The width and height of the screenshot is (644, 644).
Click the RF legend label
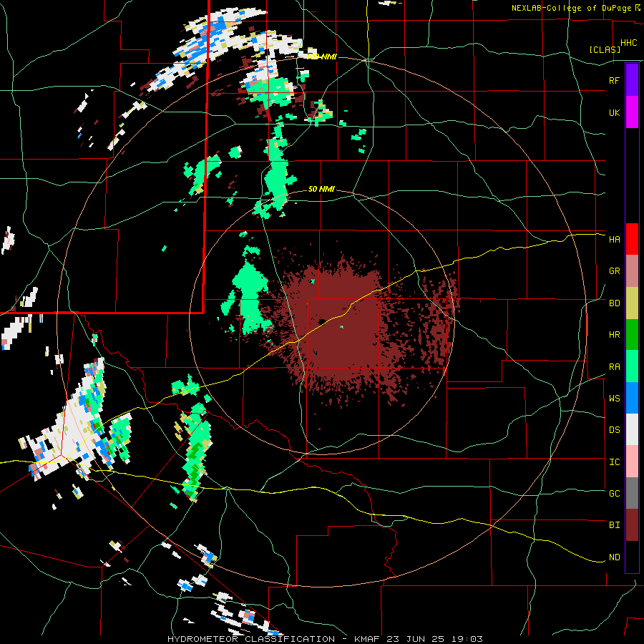point(614,80)
